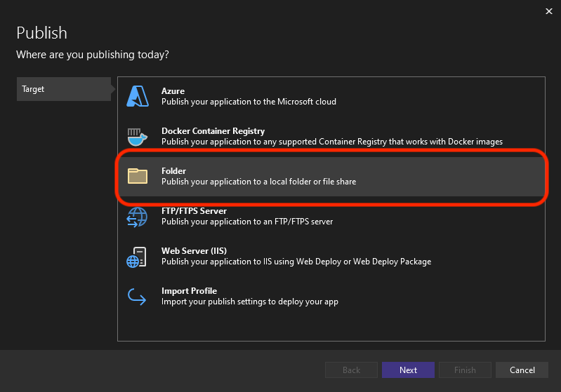Click the Azure cloud icon
This screenshot has height=392, width=561.
tap(138, 96)
